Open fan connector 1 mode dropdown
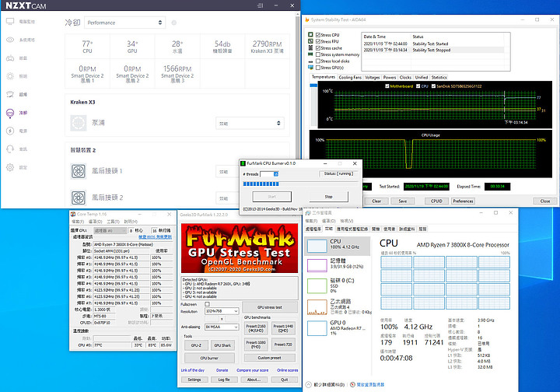This screenshot has height=392, width=560. pyautogui.click(x=226, y=172)
